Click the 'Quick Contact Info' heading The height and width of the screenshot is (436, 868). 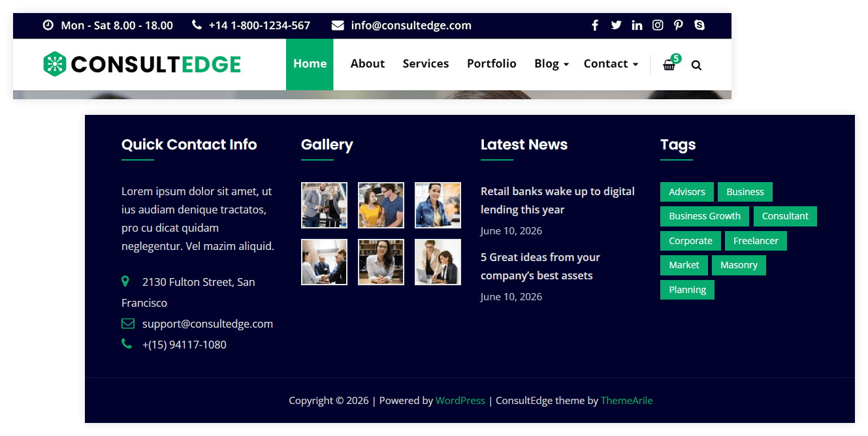coord(189,145)
